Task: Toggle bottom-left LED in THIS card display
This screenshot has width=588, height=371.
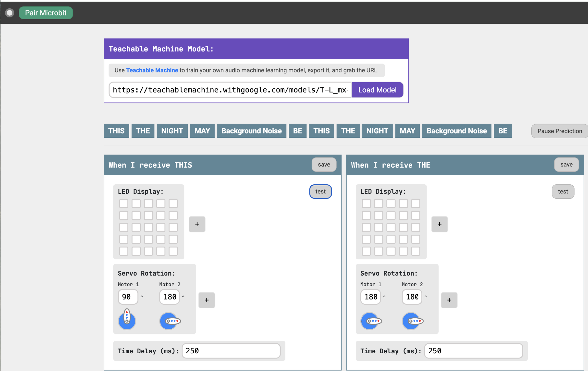Action: pyautogui.click(x=124, y=251)
